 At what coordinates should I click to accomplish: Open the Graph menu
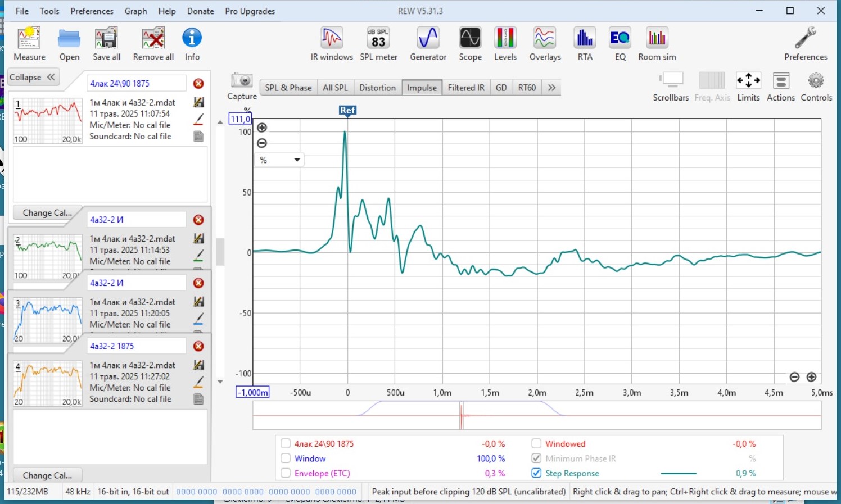[135, 11]
